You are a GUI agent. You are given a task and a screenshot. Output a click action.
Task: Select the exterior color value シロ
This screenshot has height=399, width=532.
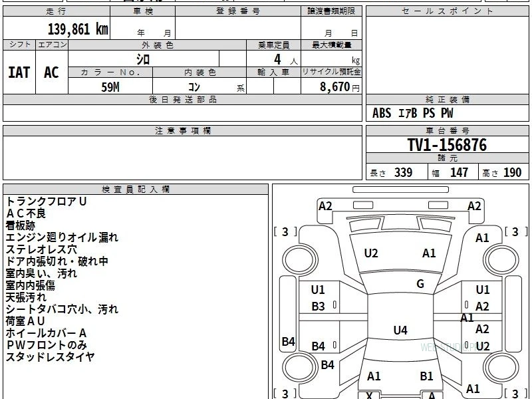(143, 59)
